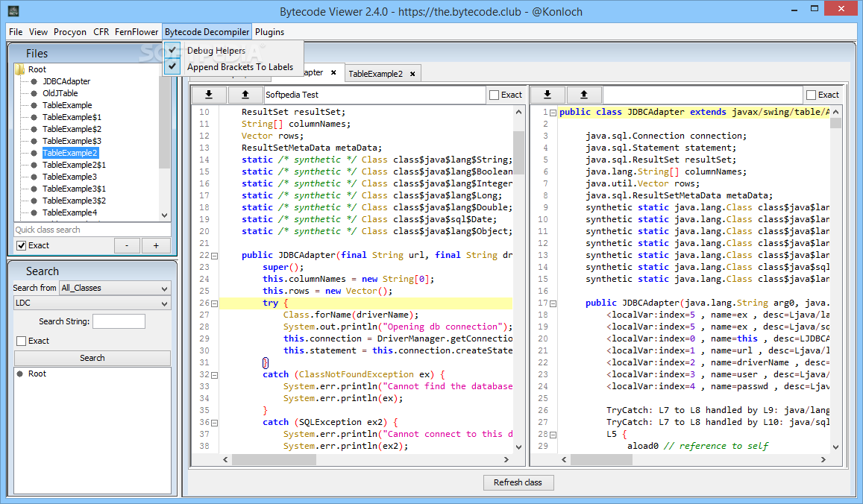Close the TableExample2 tab with its X
This screenshot has width=863, height=504.
tap(412, 73)
